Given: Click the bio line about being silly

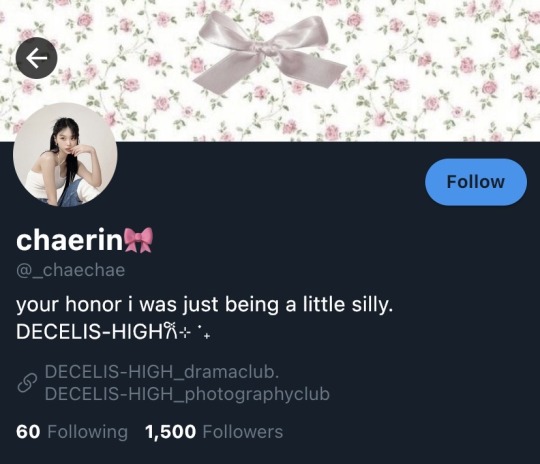Looking at the screenshot, I should point(205,305).
